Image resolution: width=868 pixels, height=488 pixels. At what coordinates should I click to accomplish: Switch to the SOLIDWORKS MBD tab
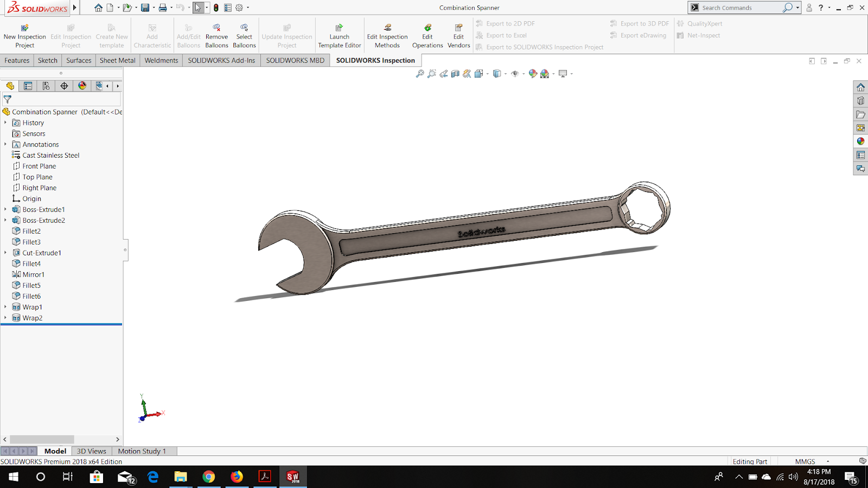[295, 60]
